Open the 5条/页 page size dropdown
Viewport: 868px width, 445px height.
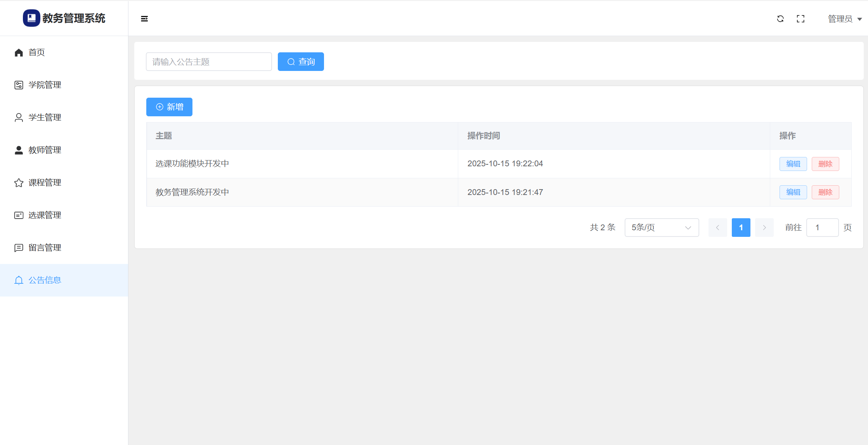point(662,228)
